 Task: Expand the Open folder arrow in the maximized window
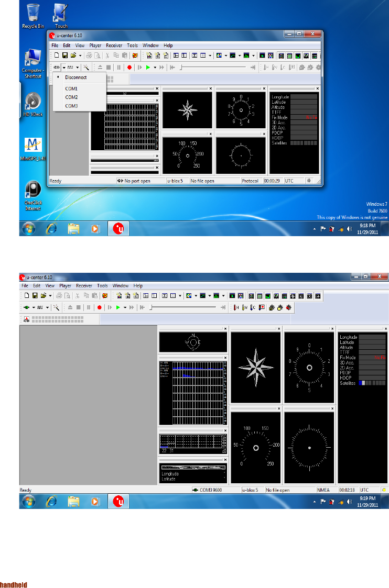tap(50, 296)
